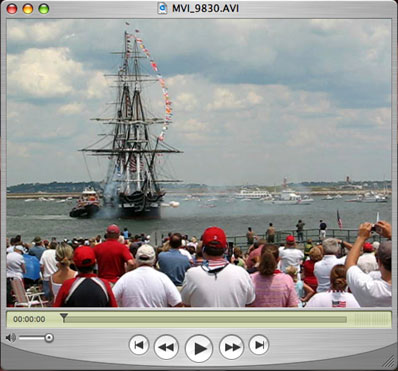The height and width of the screenshot is (371, 398).
Task: Click the window resize grip corner
Action: [x=387, y=361]
